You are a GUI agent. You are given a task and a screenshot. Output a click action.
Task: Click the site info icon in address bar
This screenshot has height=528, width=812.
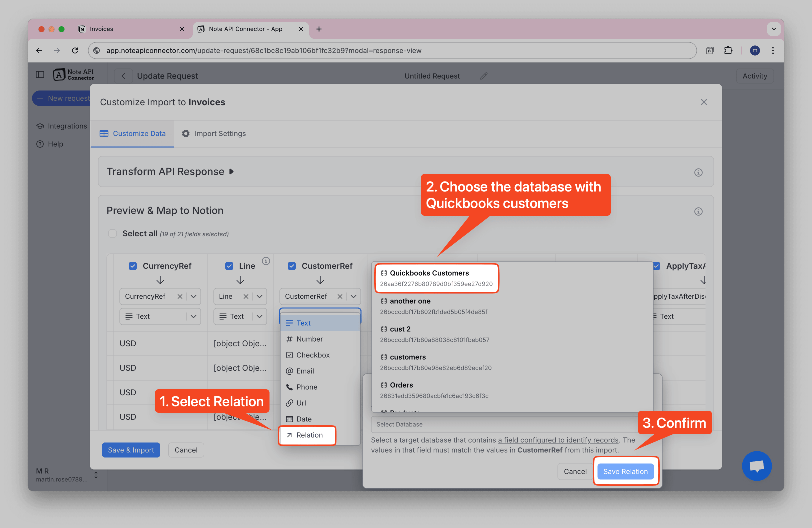(x=96, y=50)
